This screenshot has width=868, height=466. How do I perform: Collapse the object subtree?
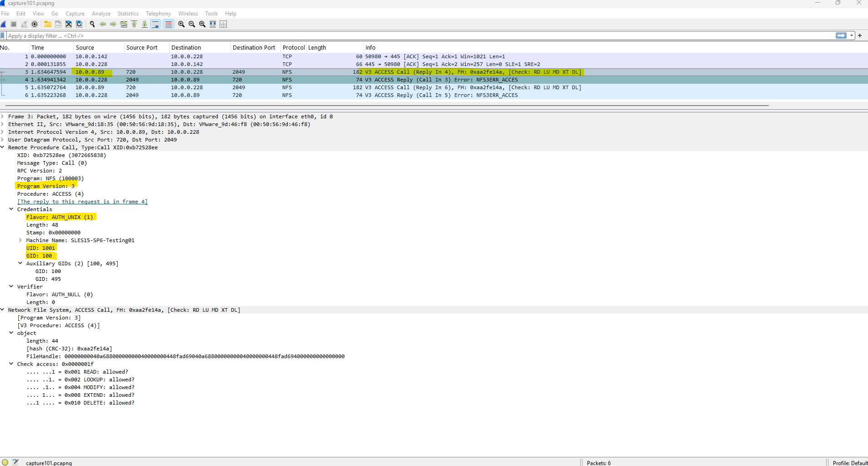click(x=11, y=333)
